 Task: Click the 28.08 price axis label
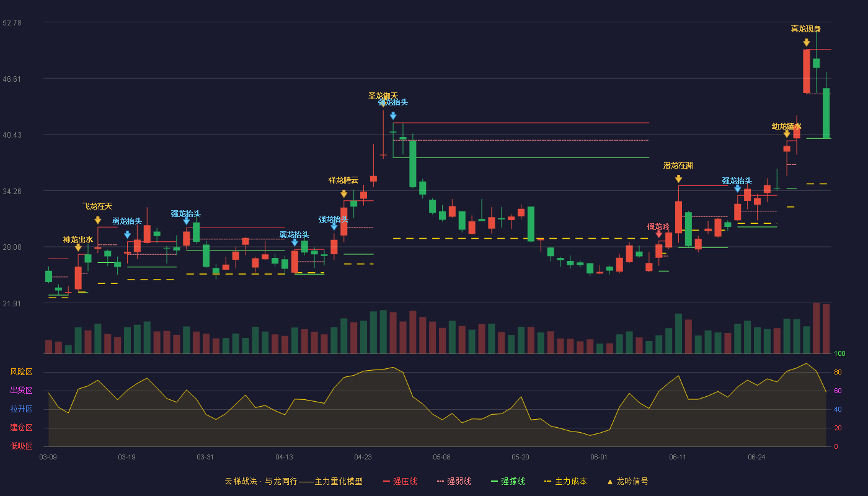coord(12,247)
